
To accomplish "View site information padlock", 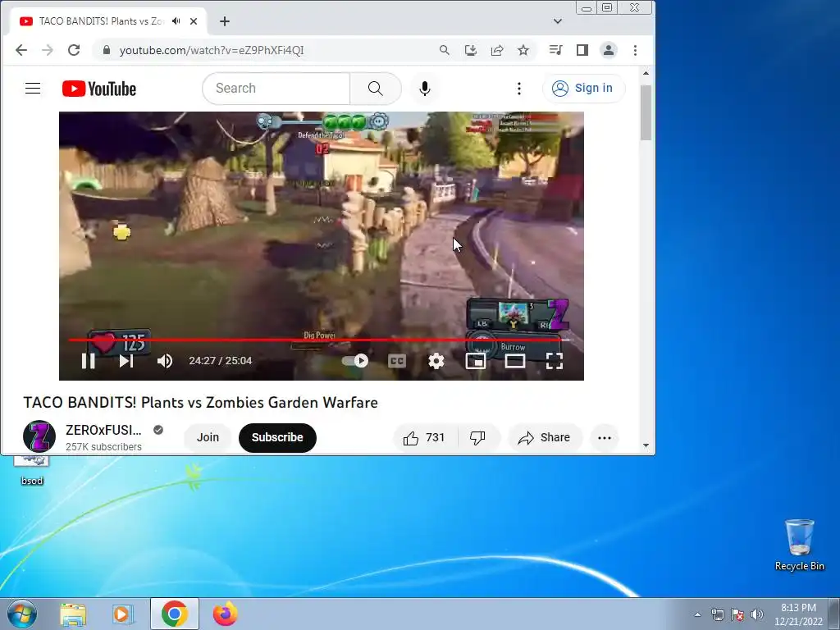I will coord(107,50).
